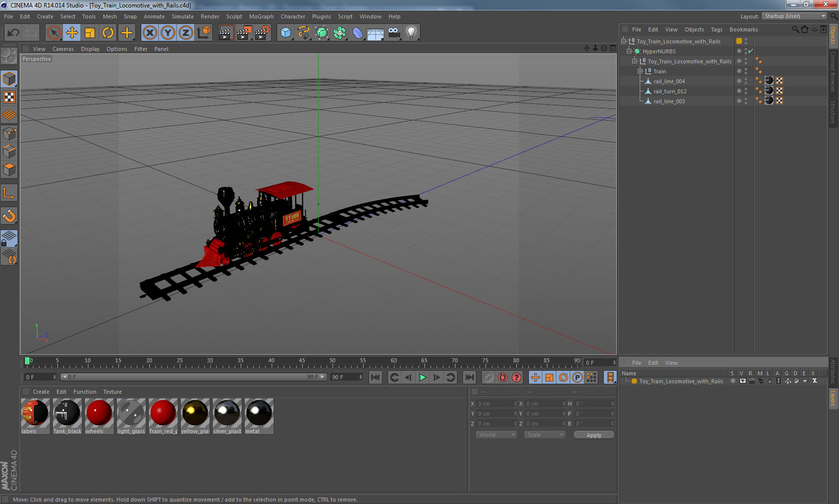Enable the Snap magnet icon
Screen dimensions: 839x504
pos(9,216)
